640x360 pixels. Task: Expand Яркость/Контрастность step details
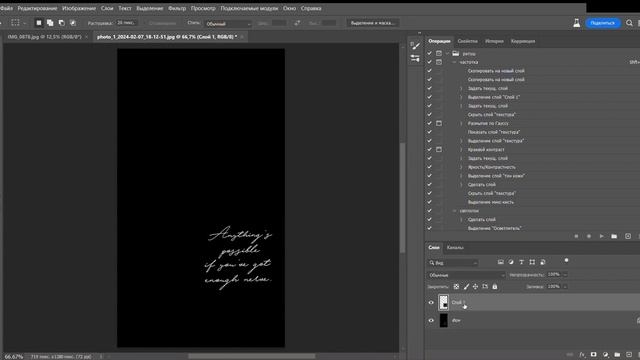click(462, 167)
